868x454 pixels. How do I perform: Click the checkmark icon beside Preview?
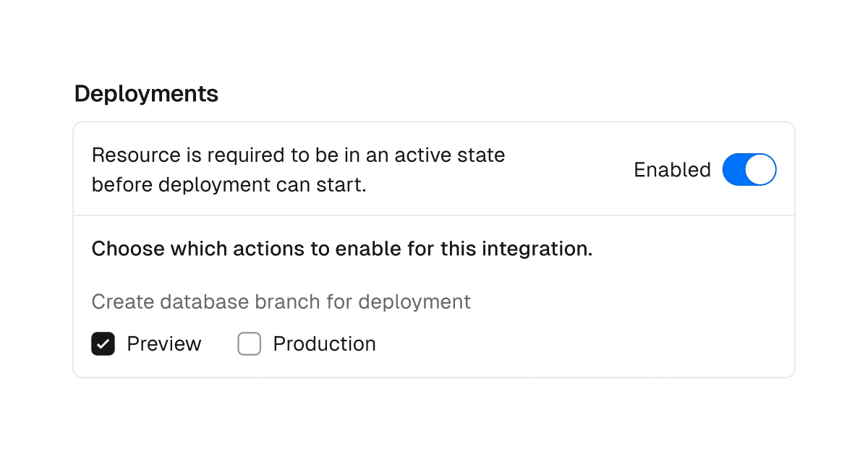pos(103,344)
